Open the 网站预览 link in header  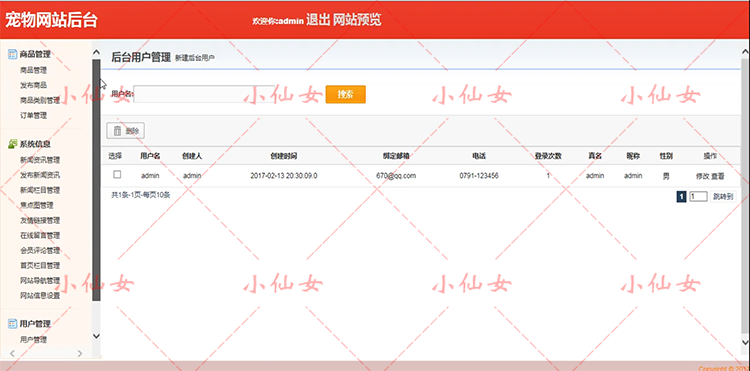coord(357,20)
